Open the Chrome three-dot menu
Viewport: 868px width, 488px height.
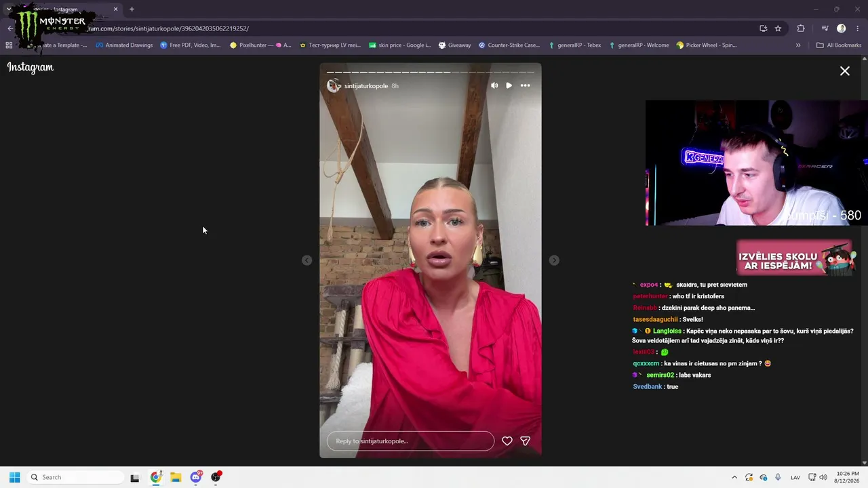point(858,28)
